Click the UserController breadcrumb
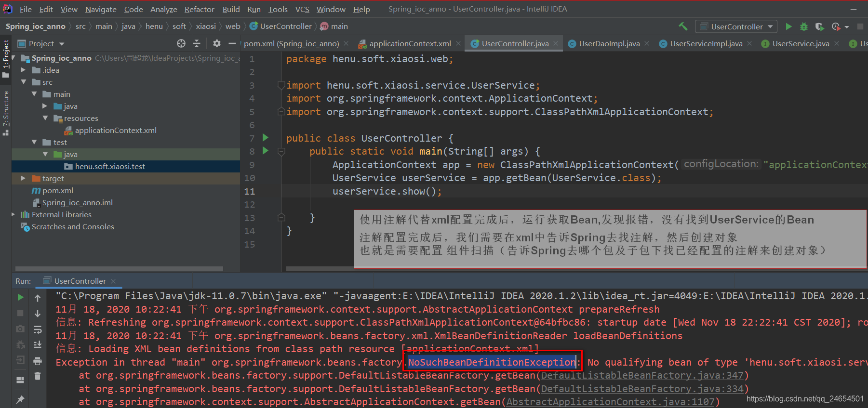Image resolution: width=868 pixels, height=408 pixels. click(x=280, y=26)
